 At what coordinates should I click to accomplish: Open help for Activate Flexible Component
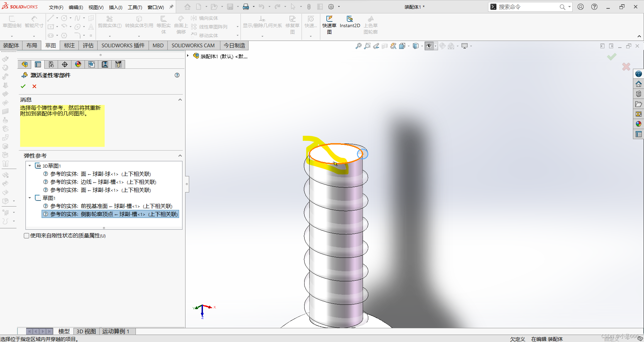pyautogui.click(x=177, y=75)
